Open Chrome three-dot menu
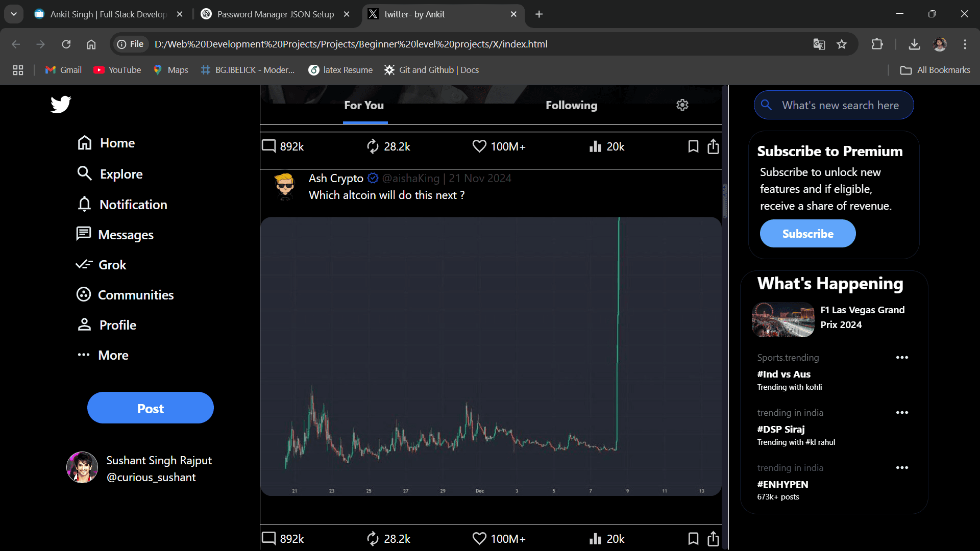980x551 pixels. point(965,44)
